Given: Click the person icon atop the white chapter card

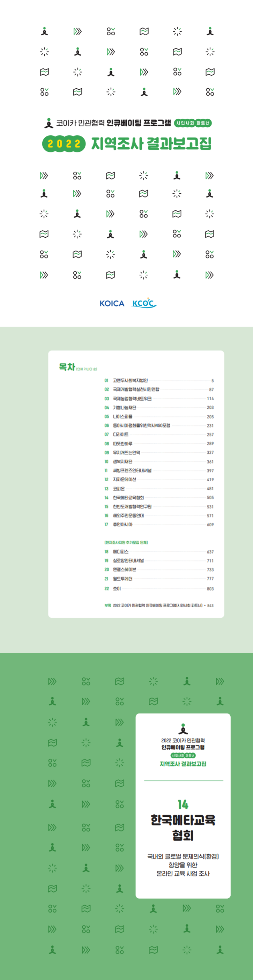Looking at the screenshot, I should [x=183, y=729].
